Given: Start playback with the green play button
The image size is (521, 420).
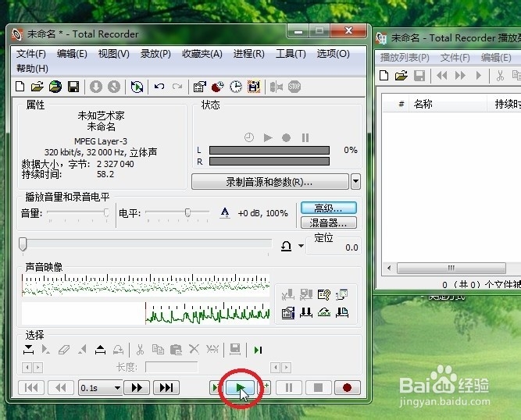Looking at the screenshot, I should [x=240, y=387].
